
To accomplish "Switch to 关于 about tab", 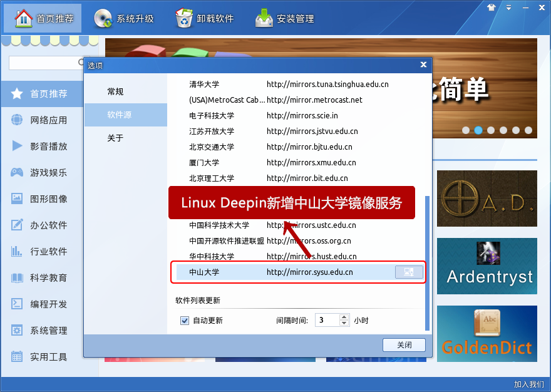I will tap(126, 138).
